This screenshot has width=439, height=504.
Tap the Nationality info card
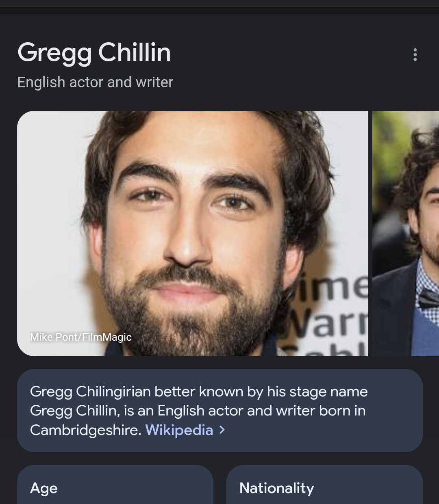pos(324,485)
